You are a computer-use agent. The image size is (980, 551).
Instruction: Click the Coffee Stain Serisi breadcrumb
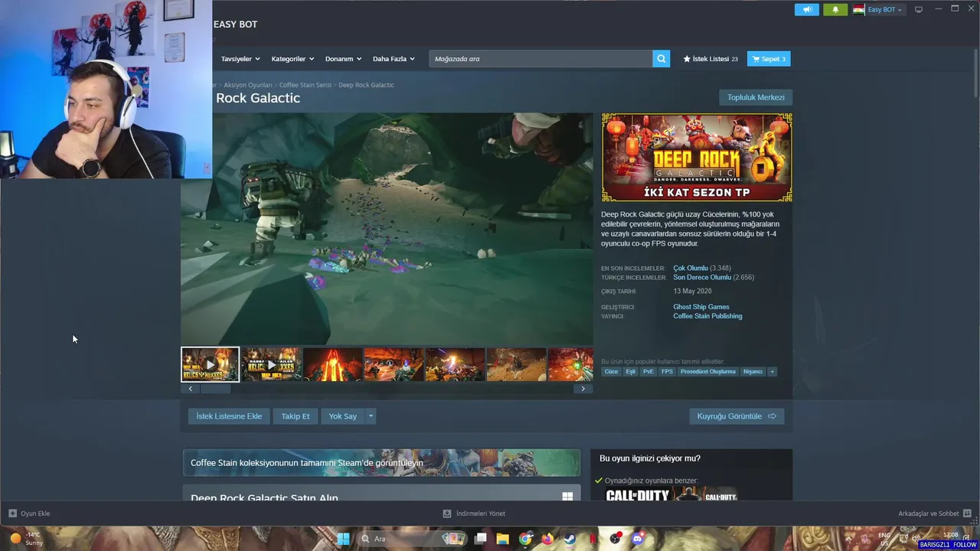tap(305, 85)
